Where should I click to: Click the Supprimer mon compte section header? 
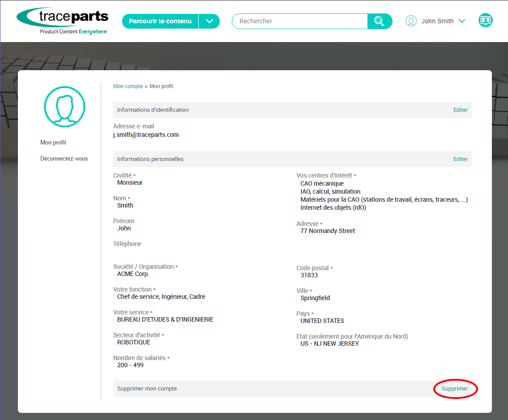(x=147, y=389)
